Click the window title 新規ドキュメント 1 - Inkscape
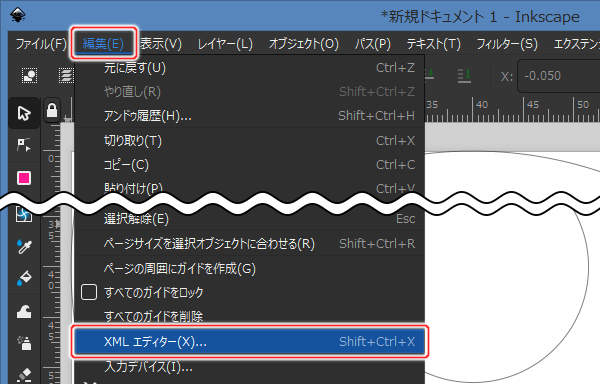 pyautogui.click(x=480, y=16)
